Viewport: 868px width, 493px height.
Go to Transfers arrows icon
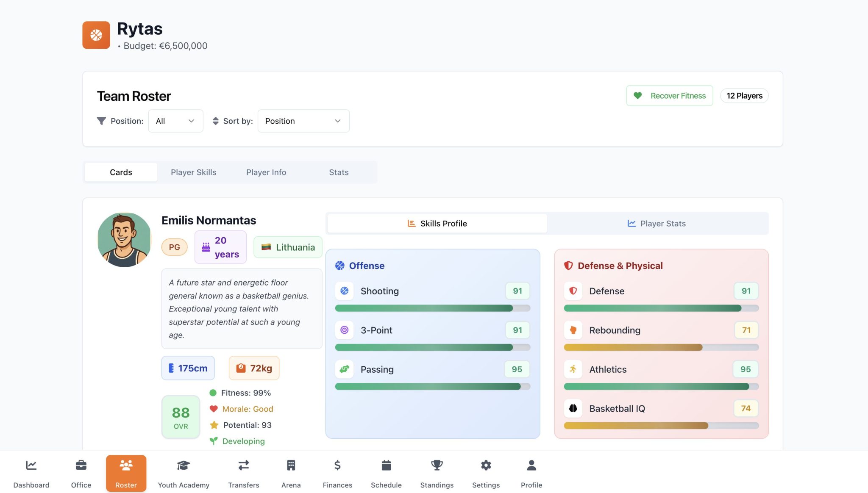pos(243,465)
